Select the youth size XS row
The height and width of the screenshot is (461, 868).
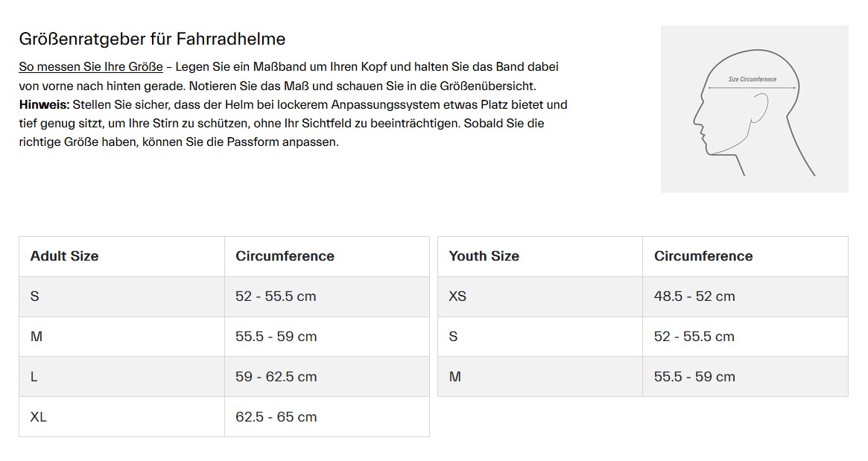point(643,296)
